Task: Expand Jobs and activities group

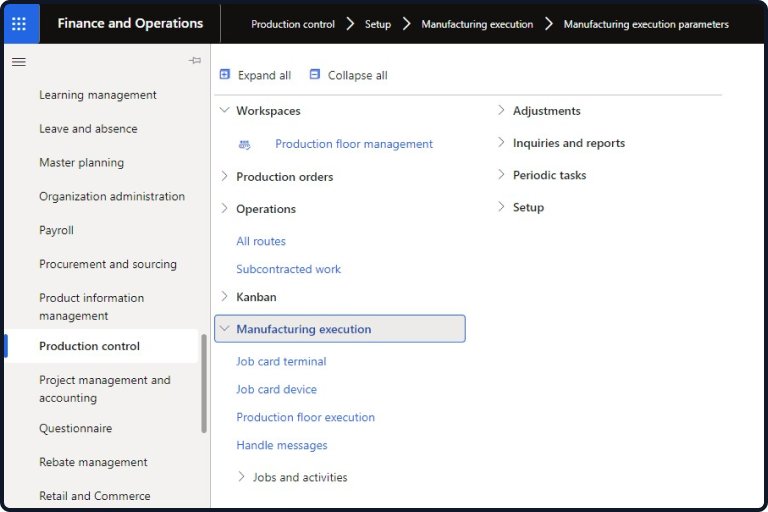Action: click(241, 477)
